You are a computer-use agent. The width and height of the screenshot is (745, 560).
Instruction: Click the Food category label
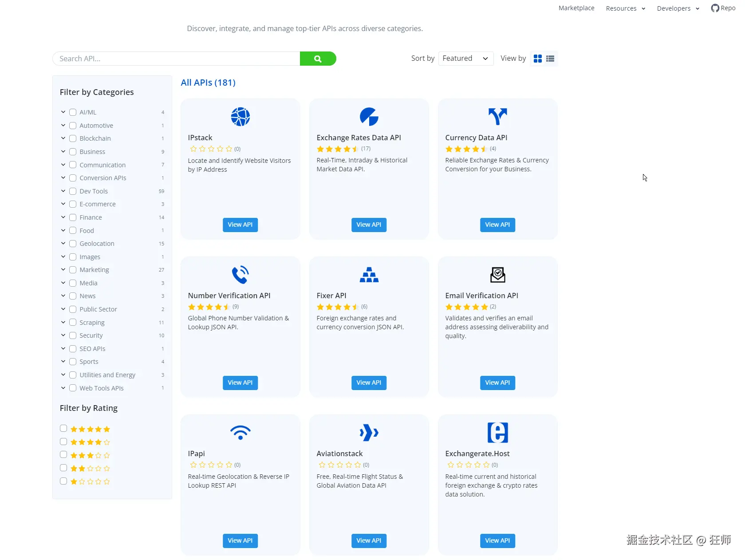87,231
